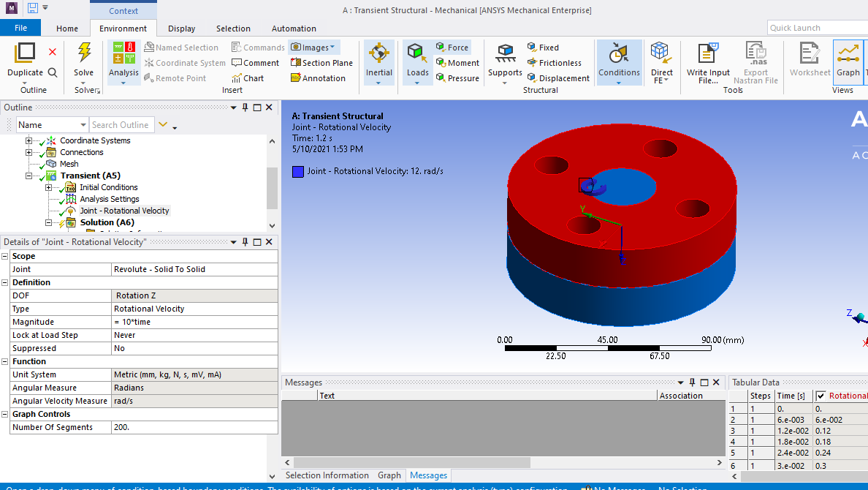Switch to the Automation ribbon tab
This screenshot has height=490, width=868.
[x=294, y=29]
